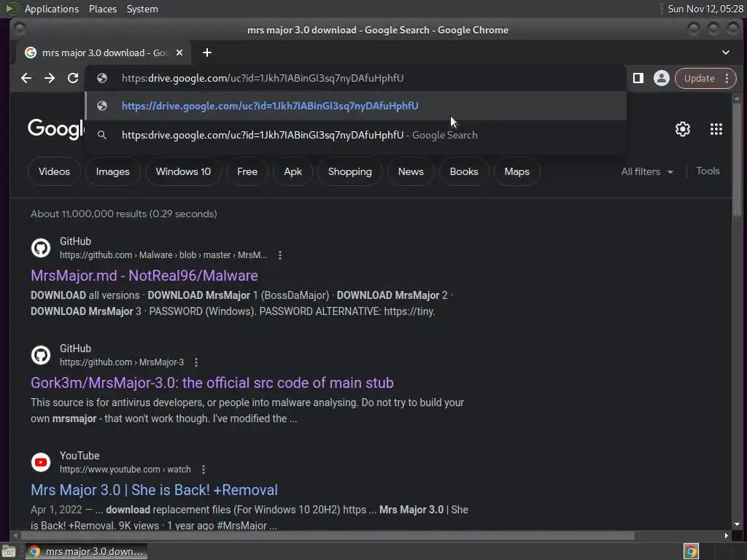Open a new tab with plus button

point(206,52)
